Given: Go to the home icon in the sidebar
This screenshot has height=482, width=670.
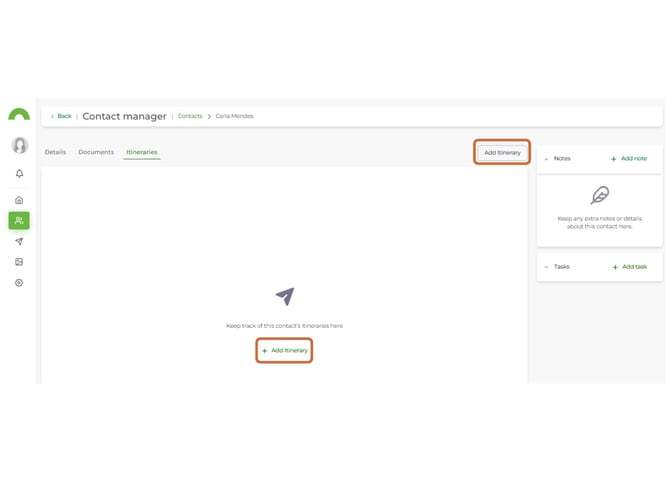Looking at the screenshot, I should [19, 200].
